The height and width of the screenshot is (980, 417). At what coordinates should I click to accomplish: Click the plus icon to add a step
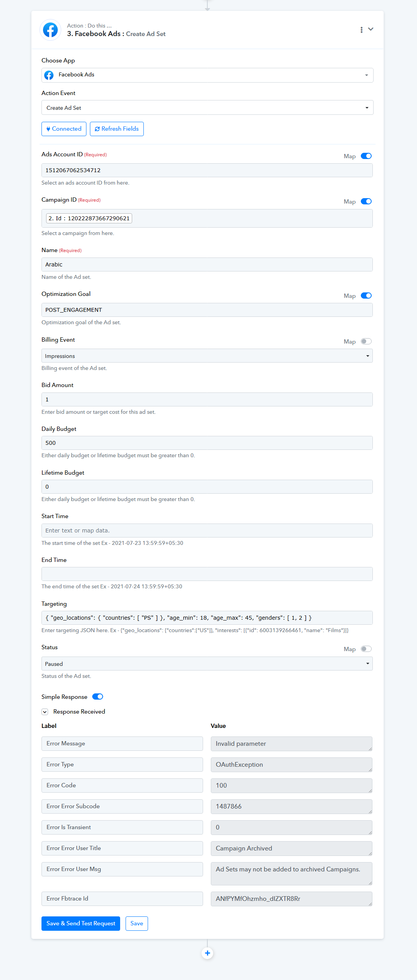tap(207, 953)
